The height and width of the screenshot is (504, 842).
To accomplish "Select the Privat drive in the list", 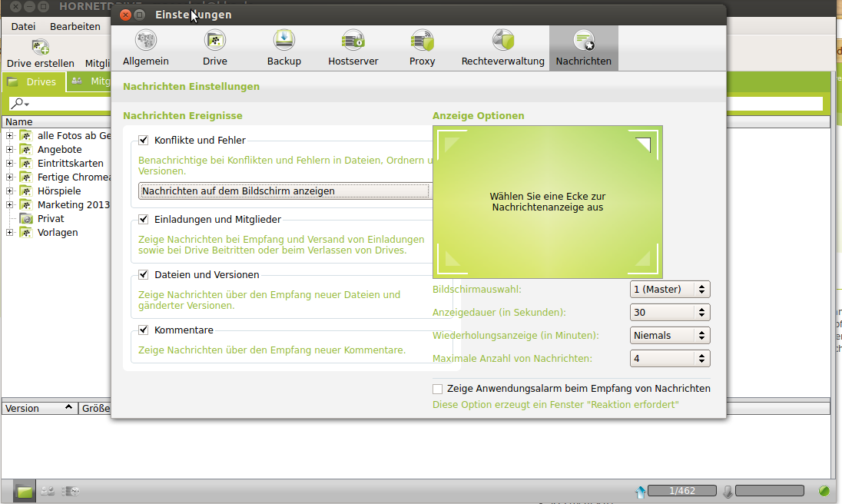I will pyautogui.click(x=51, y=218).
